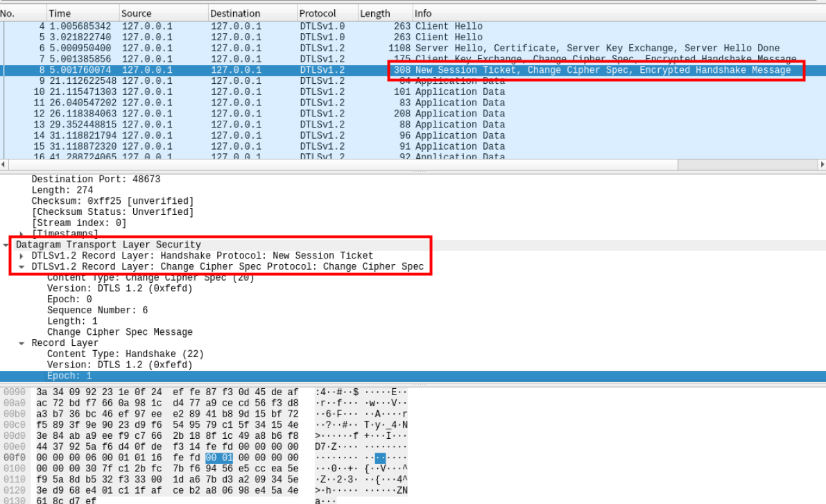Select packet 7 at time 5.001385856
Screen dimensions: 826x504
tap(413, 59)
